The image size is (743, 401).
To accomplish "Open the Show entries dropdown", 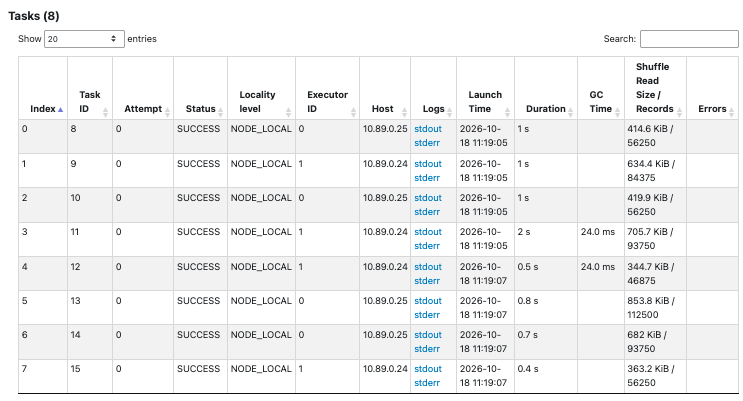I will [84, 39].
